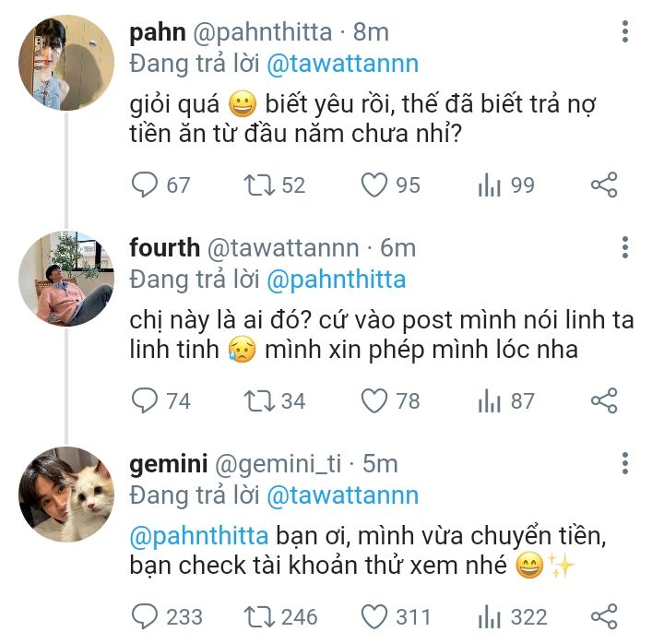Share pahn's tweet
The image size is (664, 644).
(604, 185)
